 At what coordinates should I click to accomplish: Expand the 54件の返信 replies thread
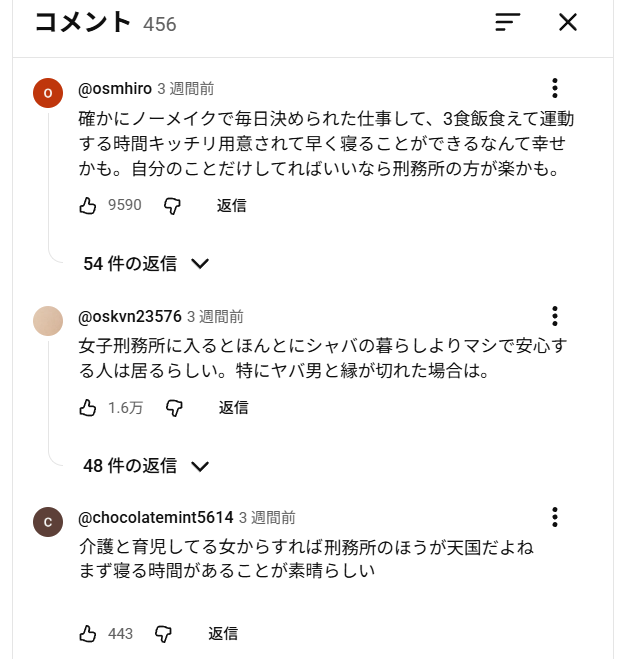pyautogui.click(x=146, y=264)
